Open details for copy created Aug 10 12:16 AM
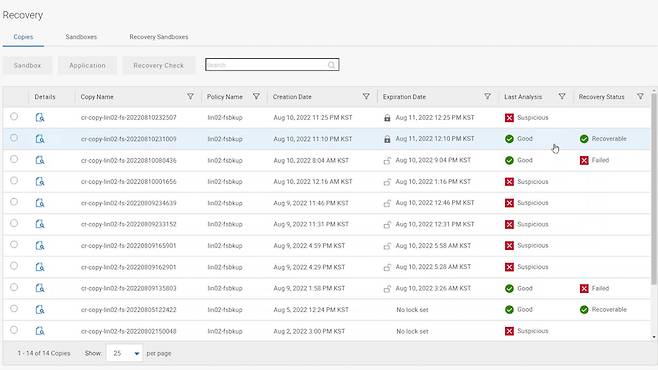This screenshot has height=370, width=658. tap(40, 182)
